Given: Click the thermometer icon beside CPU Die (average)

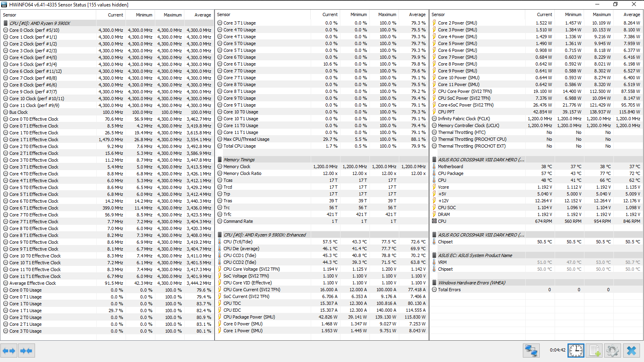Looking at the screenshot, I should tap(220, 249).
